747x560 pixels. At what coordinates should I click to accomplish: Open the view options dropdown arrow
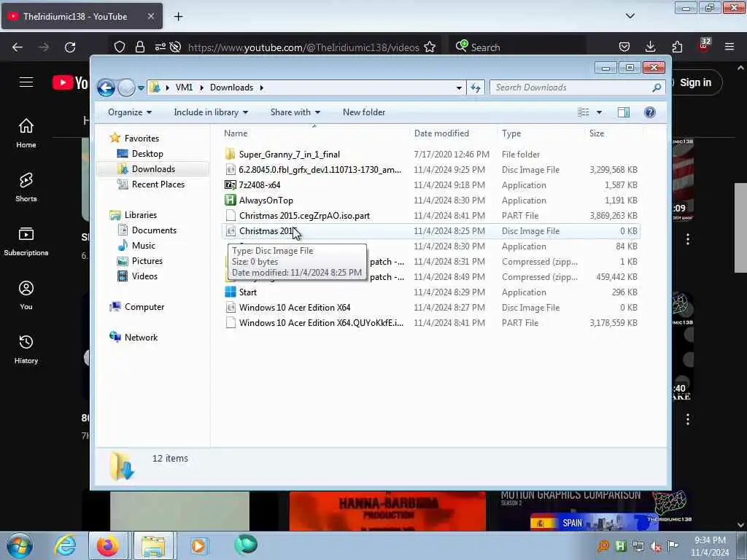click(600, 112)
